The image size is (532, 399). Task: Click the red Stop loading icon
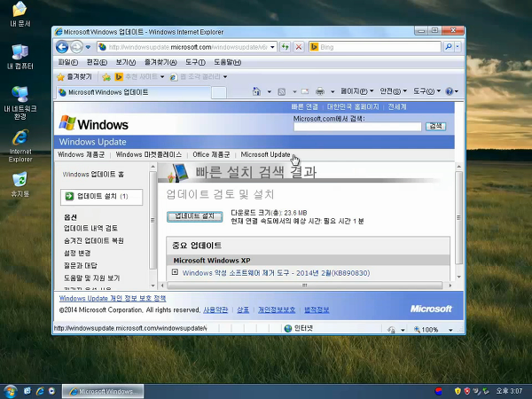tap(299, 47)
